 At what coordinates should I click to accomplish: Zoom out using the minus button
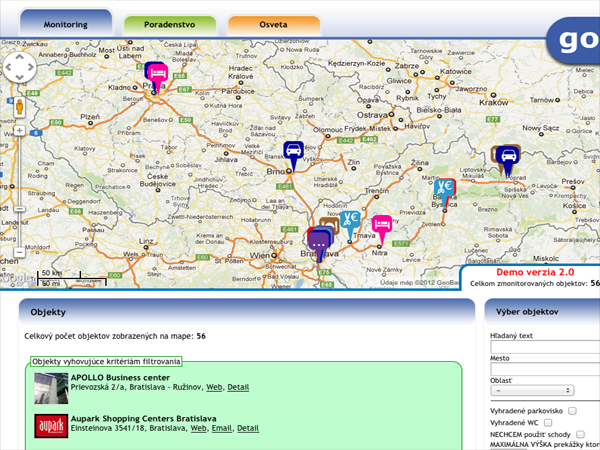click(x=20, y=252)
